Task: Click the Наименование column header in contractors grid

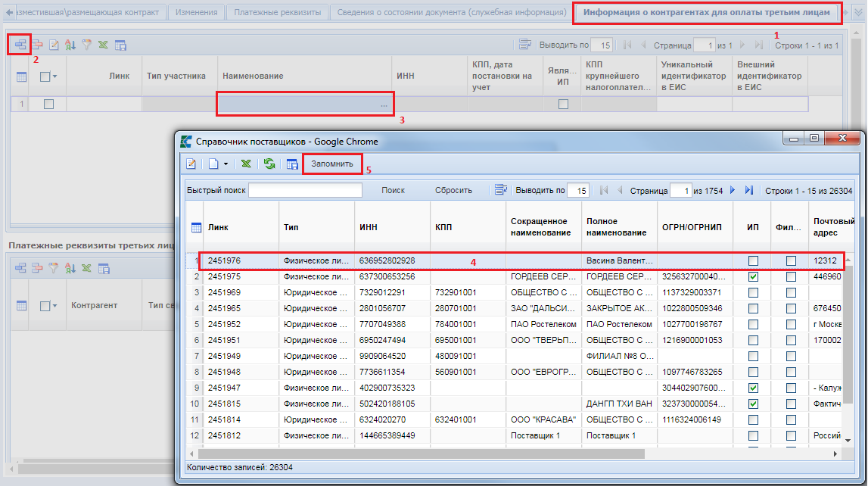Action: 304,76
